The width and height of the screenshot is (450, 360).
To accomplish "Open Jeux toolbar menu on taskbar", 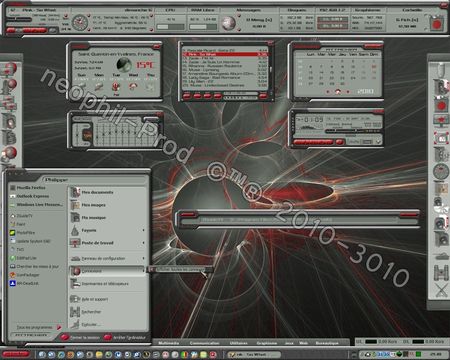I will click(289, 343).
